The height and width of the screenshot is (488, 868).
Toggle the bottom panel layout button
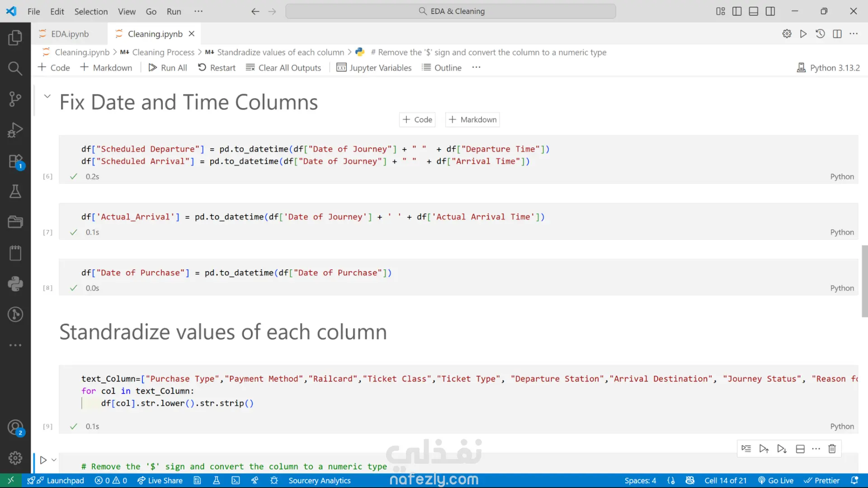[x=753, y=11]
